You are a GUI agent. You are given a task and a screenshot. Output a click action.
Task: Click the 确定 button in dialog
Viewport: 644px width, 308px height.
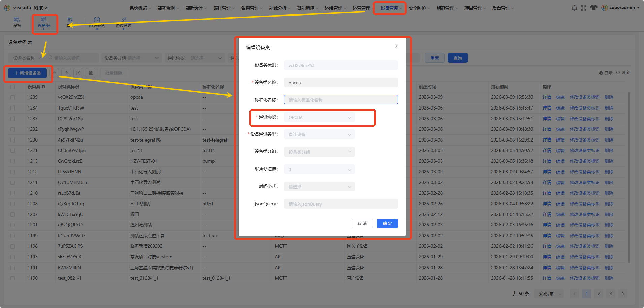click(387, 224)
